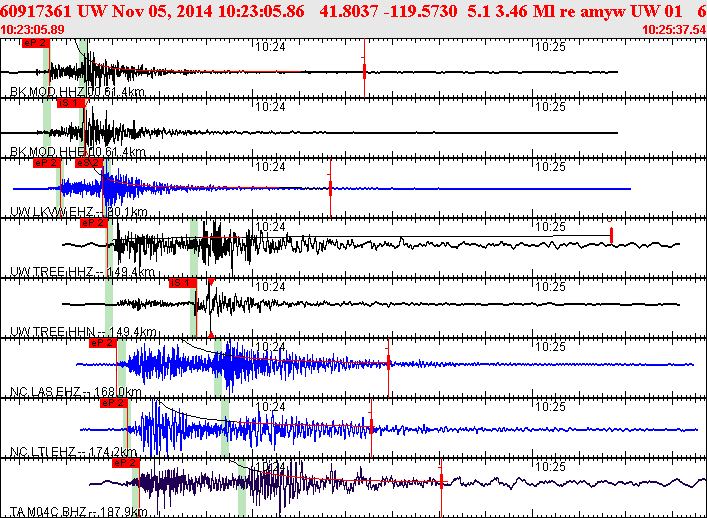Click the eP 2 pick flag on UW TREE HHZ
The width and height of the screenshot is (707, 518).
pyautogui.click(x=94, y=223)
